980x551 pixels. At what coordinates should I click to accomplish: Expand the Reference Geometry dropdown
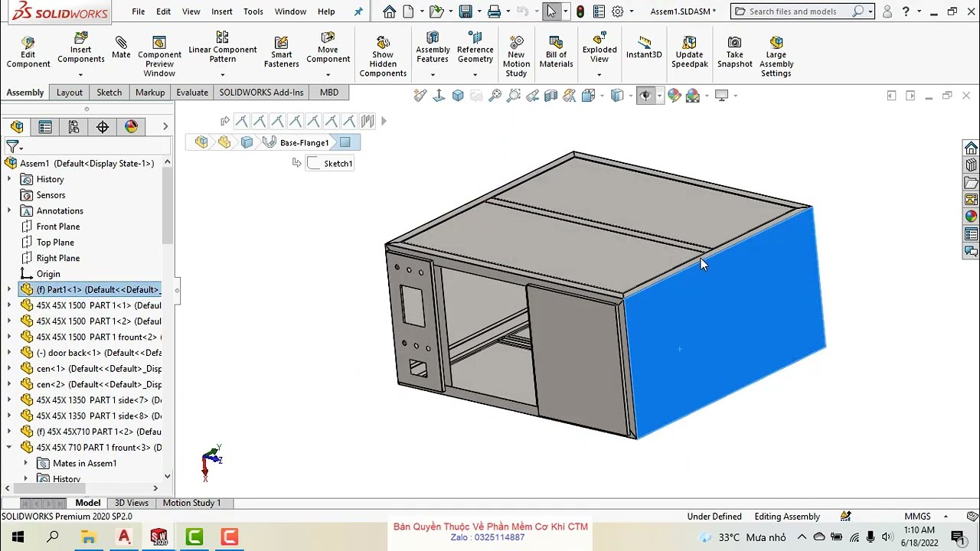tap(475, 75)
